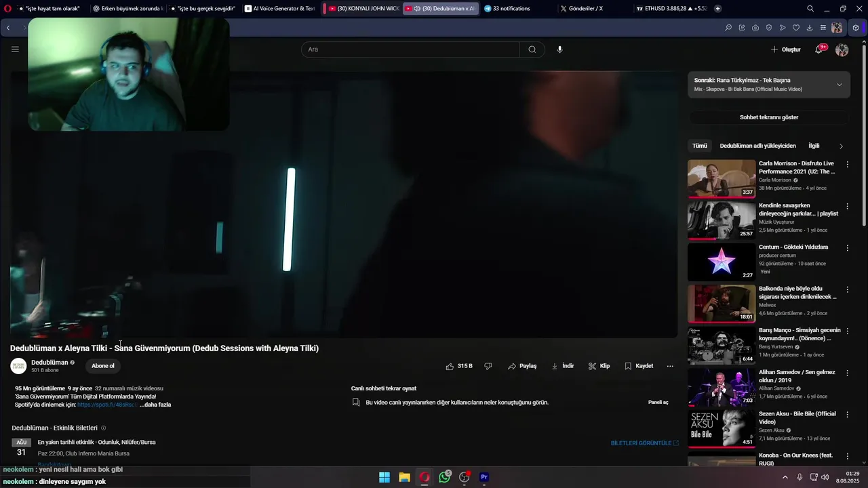
Task: Click the 'Paneli aç' button
Action: pyautogui.click(x=658, y=403)
